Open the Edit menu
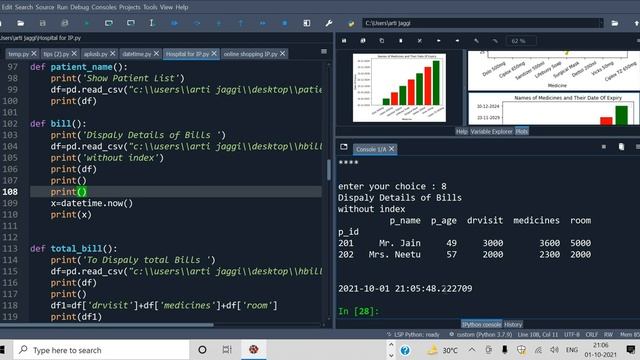This screenshot has height=360, width=640. tap(7, 7)
